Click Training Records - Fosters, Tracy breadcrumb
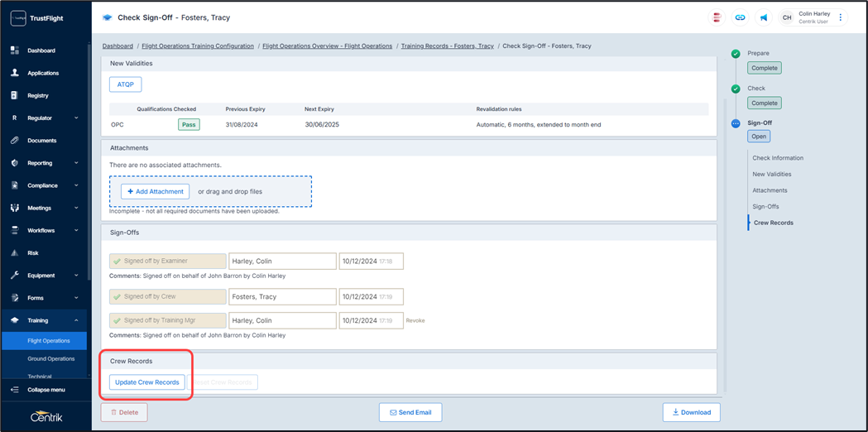Viewport: 868px width, 432px height. (447, 46)
